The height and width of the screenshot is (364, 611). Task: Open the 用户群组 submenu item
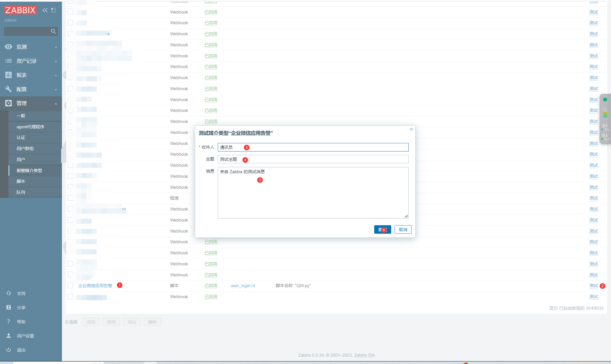35,148
